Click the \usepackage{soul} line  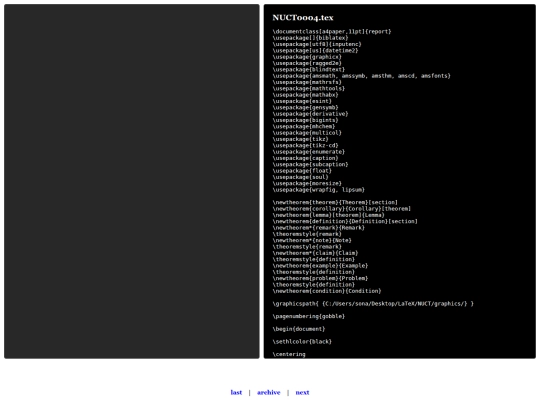click(x=301, y=177)
